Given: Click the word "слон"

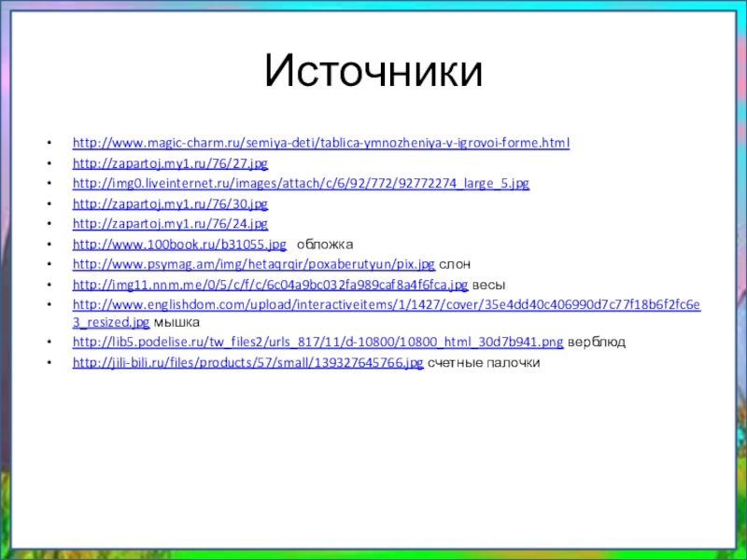Looking at the screenshot, I should click(455, 264).
